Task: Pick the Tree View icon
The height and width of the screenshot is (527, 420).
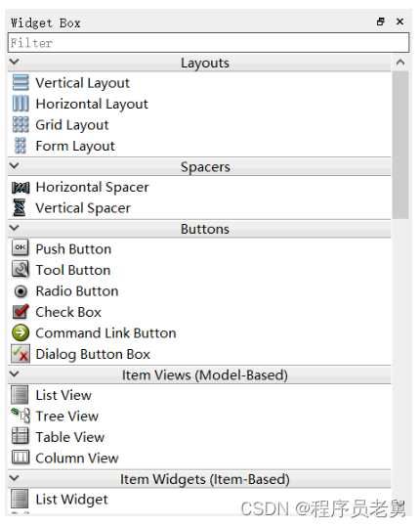Action: click(x=21, y=417)
